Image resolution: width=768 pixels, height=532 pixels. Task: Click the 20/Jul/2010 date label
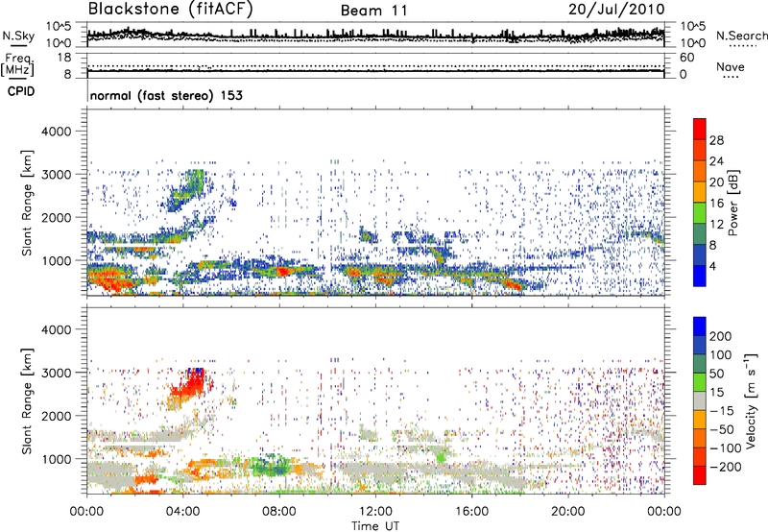tap(616, 10)
